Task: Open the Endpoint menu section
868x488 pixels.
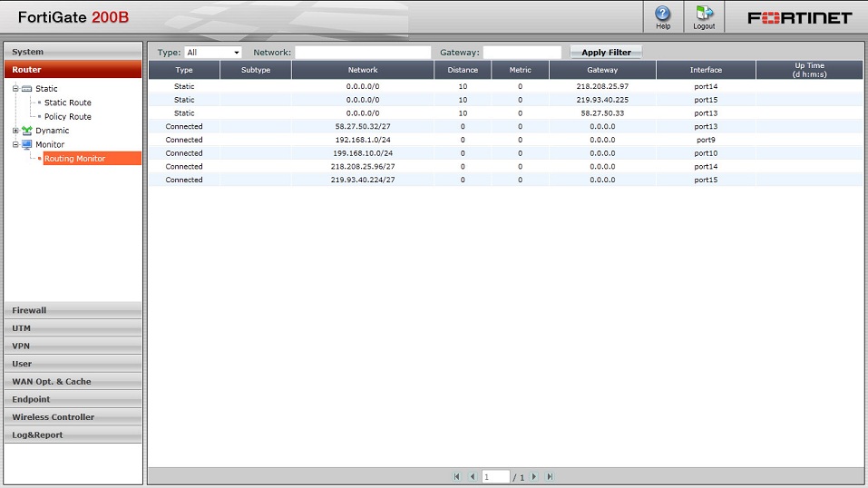Action: [73, 399]
